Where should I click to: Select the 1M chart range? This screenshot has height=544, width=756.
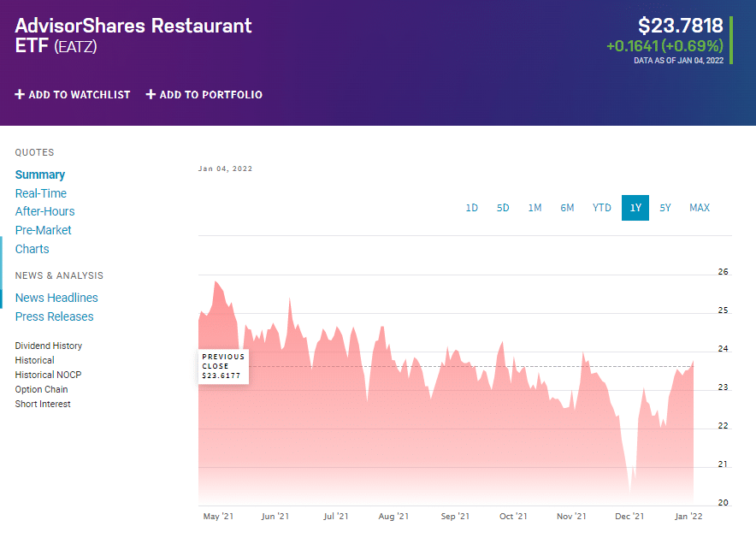click(535, 208)
